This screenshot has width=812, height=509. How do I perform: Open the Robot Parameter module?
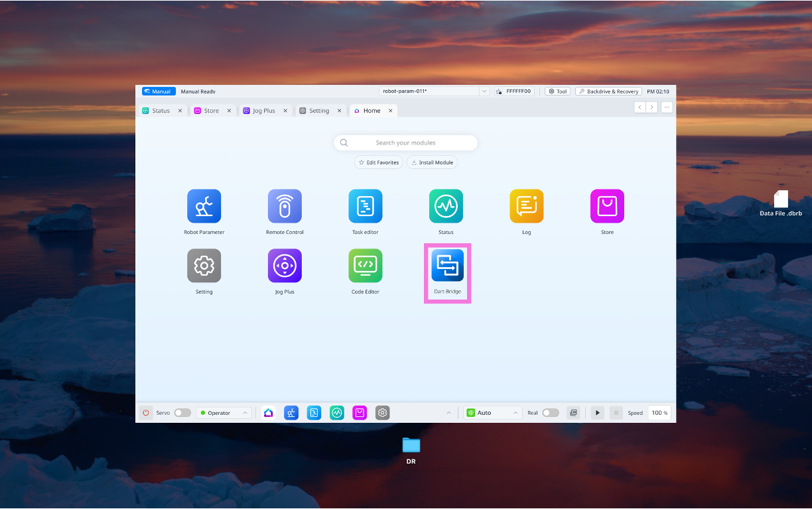click(x=204, y=206)
